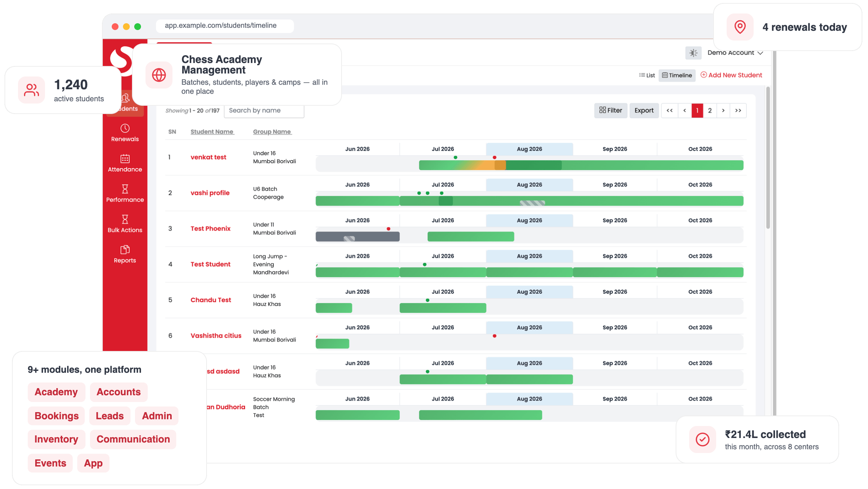This screenshot has height=489, width=868.
Task: Sort by Student Name column header
Action: coord(212,132)
